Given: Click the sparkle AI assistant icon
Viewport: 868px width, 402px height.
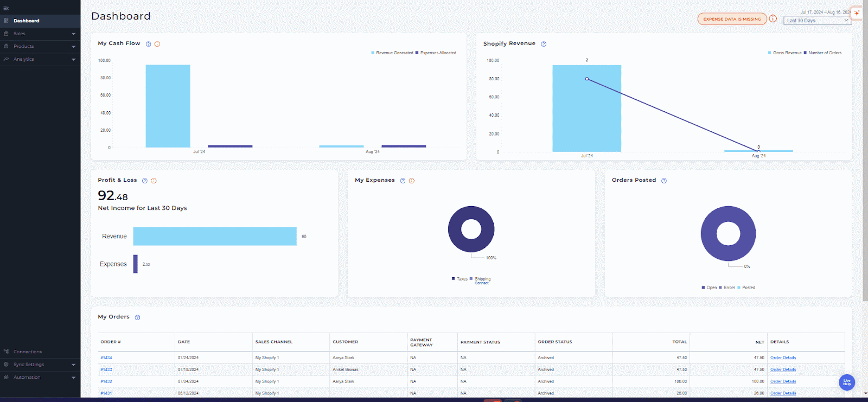Looking at the screenshot, I should [857, 13].
